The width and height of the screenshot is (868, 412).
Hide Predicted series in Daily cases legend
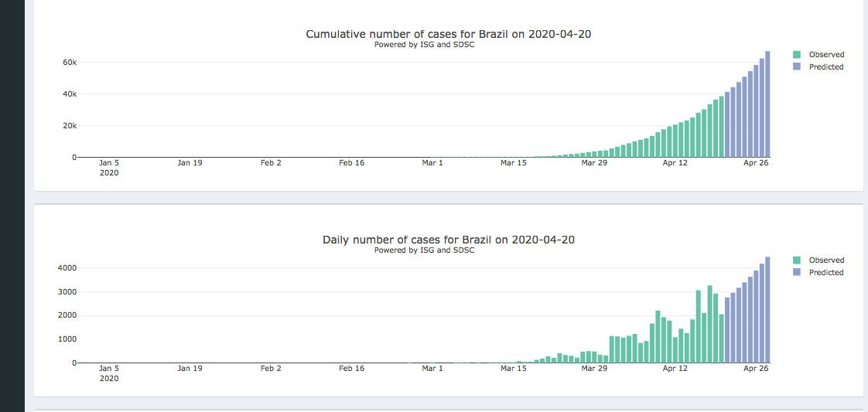point(825,273)
